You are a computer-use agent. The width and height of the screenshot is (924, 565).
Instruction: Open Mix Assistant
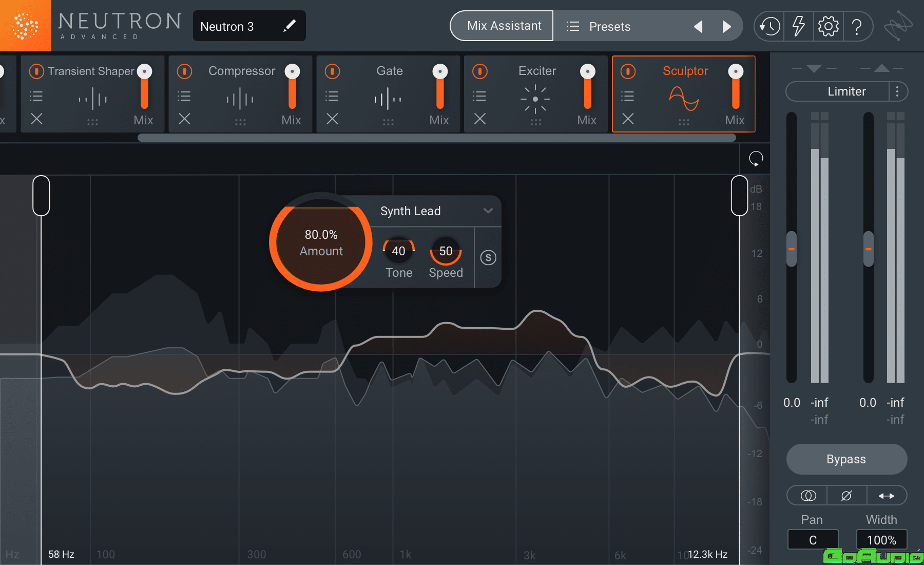coord(502,26)
